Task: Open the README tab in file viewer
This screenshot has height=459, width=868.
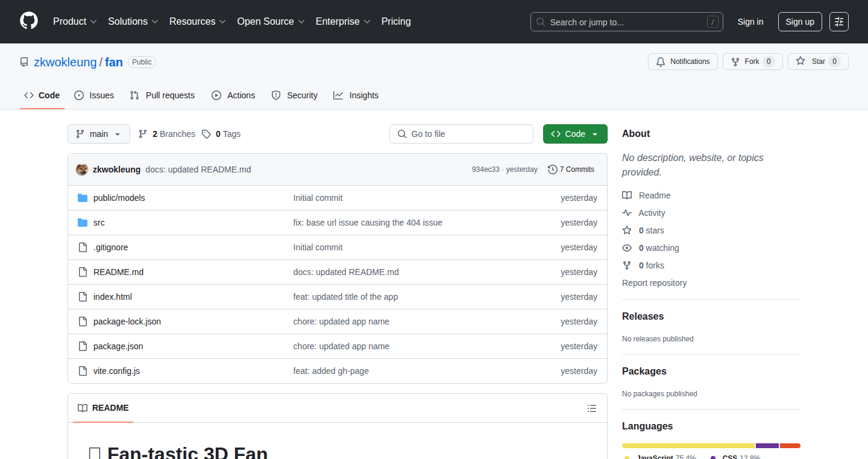Action: pyautogui.click(x=104, y=408)
